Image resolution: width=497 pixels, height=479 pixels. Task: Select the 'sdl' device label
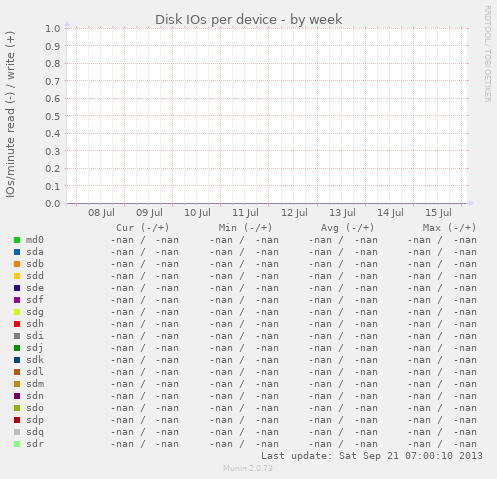[x=35, y=372]
